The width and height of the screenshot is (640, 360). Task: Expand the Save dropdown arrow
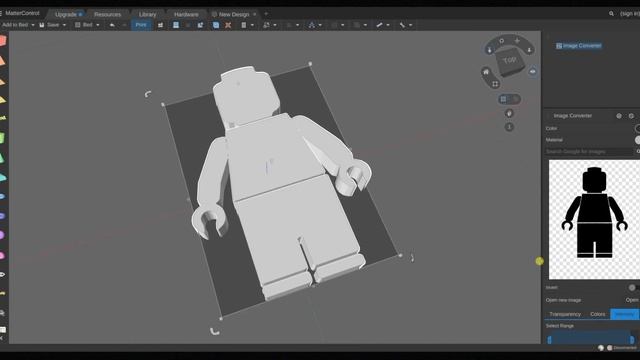click(x=64, y=25)
